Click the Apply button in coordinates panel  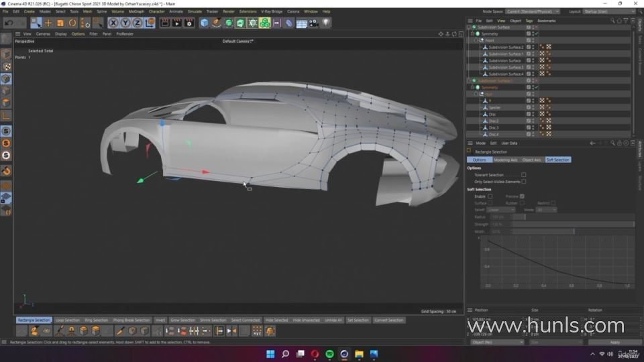[614, 342]
